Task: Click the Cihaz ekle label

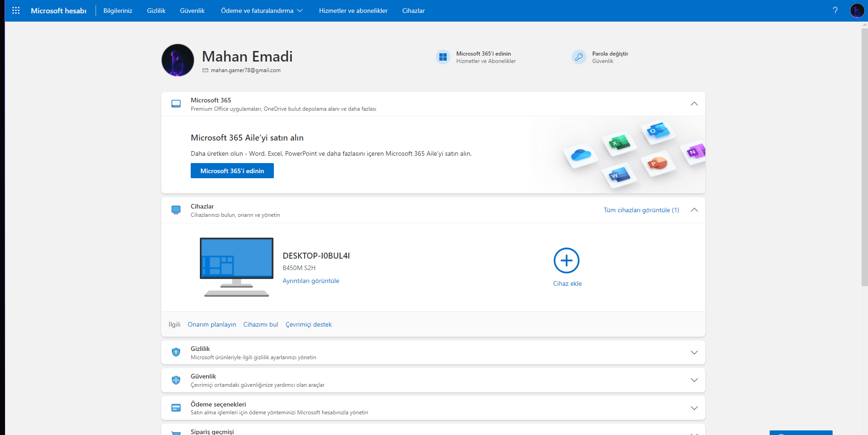Action: [x=567, y=283]
